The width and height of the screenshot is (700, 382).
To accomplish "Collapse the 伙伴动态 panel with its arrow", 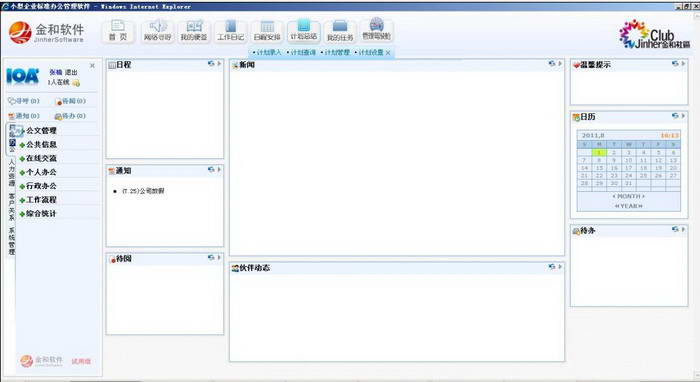I will [x=560, y=266].
